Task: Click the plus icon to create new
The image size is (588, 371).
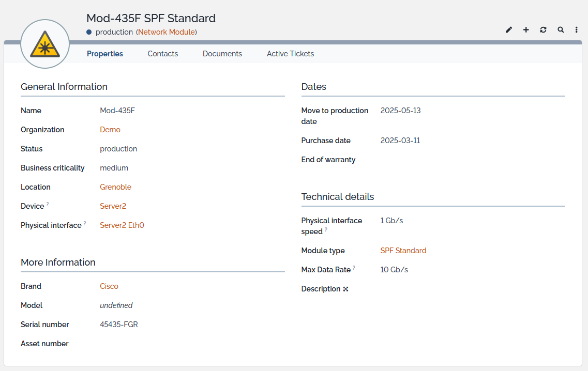Action: click(526, 30)
